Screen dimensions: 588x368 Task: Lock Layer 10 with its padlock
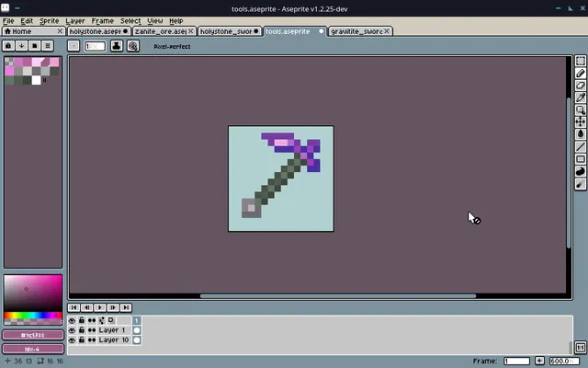click(82, 340)
